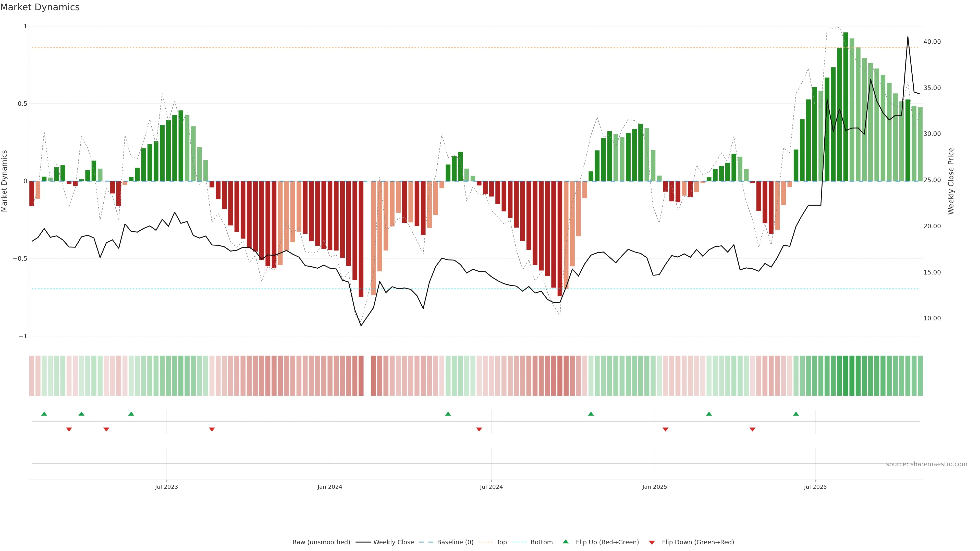Click the Market Dynamics chart title
The width and height of the screenshot is (980, 551).
tap(40, 7)
